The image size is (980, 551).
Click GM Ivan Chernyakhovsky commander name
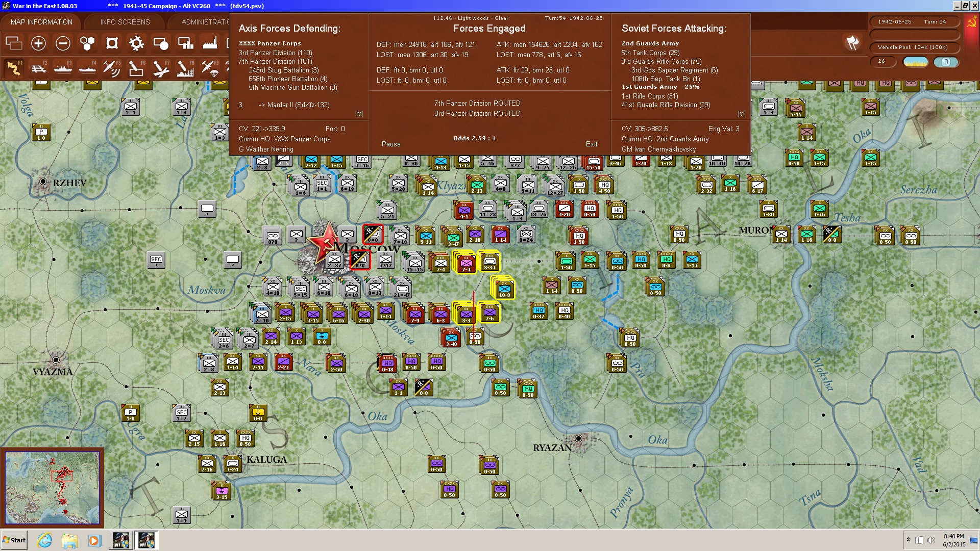pyautogui.click(x=658, y=149)
